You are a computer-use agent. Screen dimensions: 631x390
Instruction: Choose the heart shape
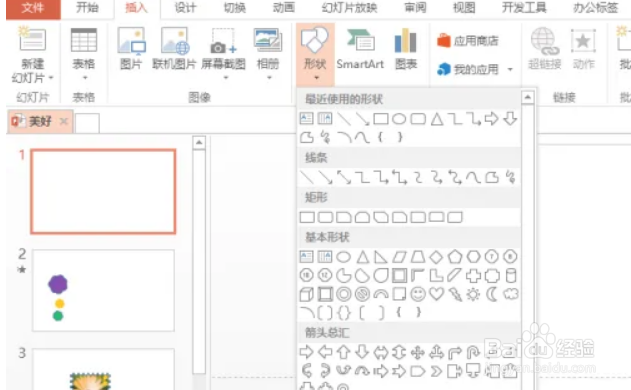[436, 294]
